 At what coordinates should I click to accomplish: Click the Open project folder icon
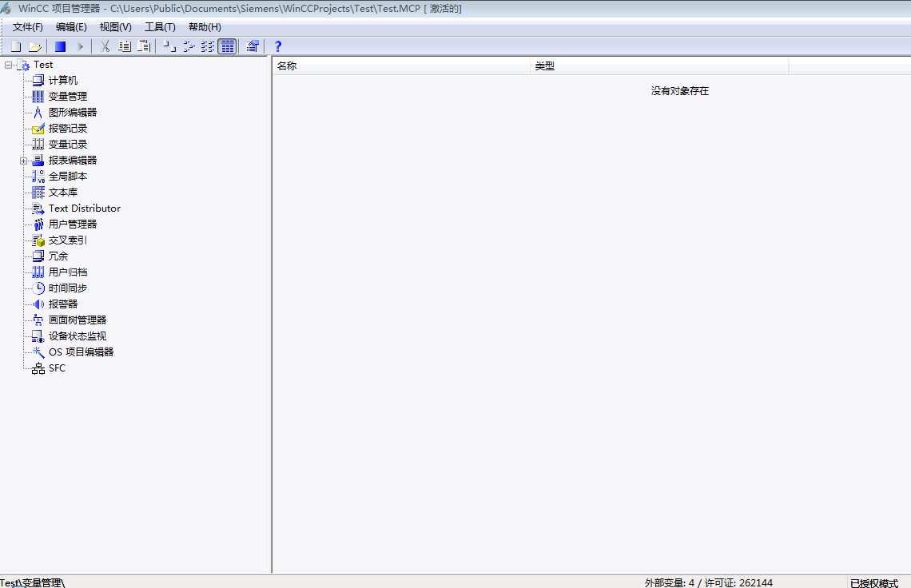pyautogui.click(x=35, y=46)
